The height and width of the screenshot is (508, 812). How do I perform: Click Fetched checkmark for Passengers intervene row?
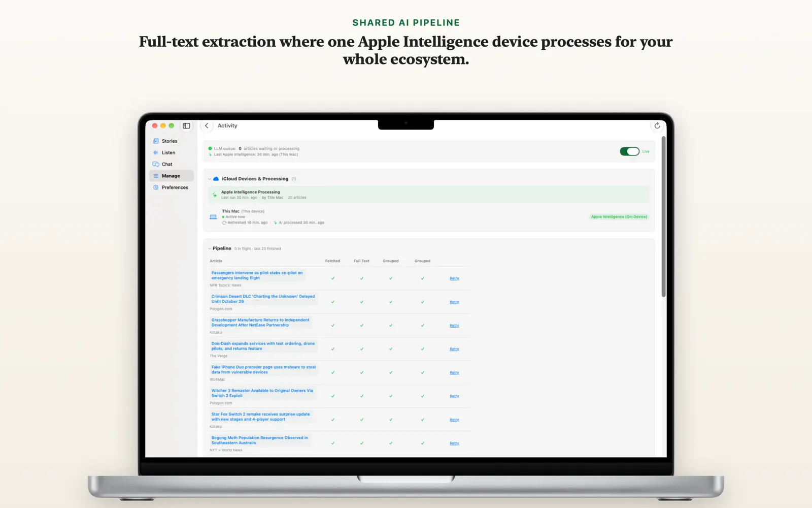point(333,278)
